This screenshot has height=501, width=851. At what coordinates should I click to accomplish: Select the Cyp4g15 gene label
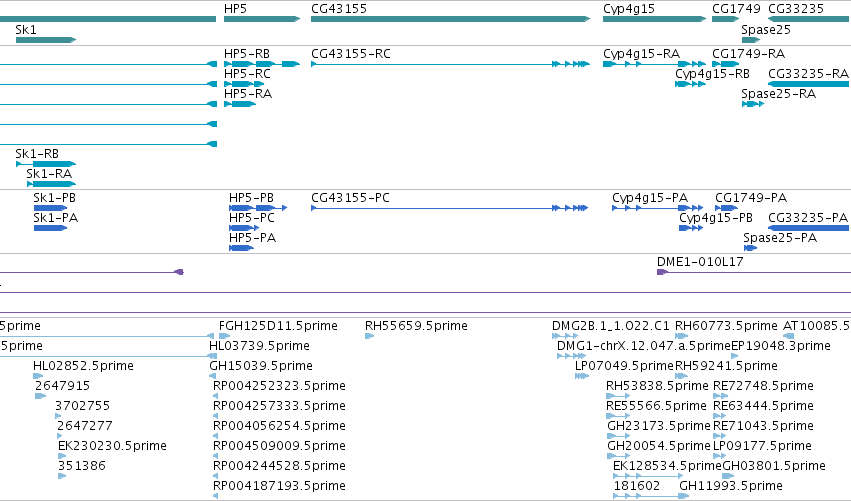[x=628, y=9]
